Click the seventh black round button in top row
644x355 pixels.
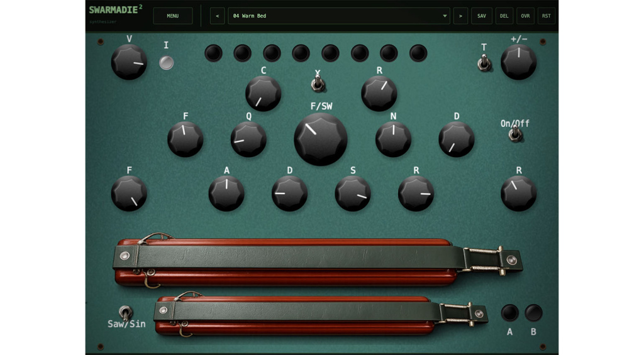click(389, 53)
